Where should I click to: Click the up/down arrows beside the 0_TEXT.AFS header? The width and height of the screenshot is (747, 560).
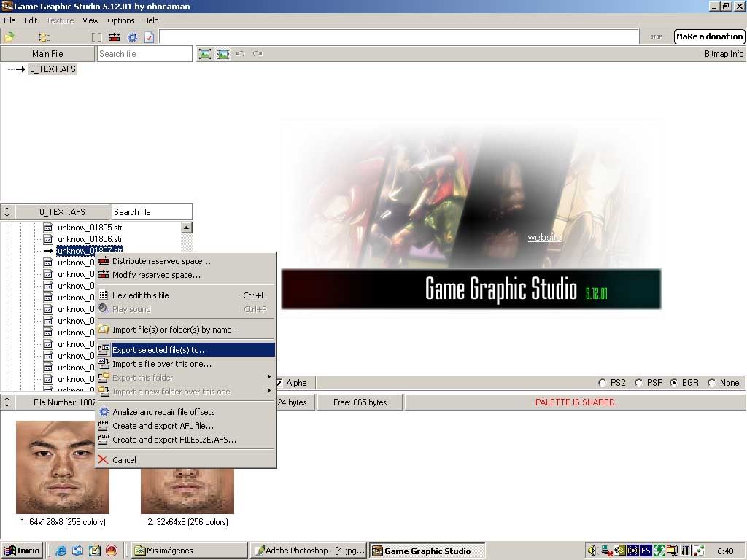click(x=7, y=212)
